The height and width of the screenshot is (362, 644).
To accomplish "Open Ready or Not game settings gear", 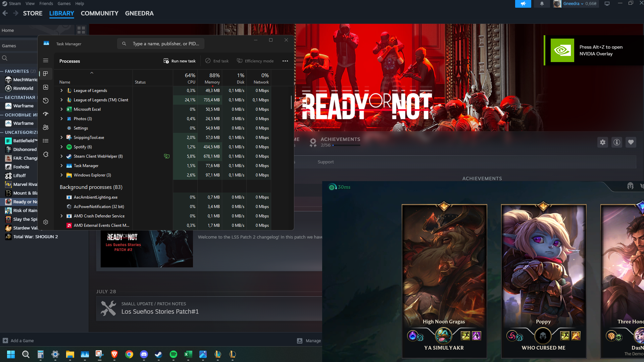I will [x=603, y=142].
